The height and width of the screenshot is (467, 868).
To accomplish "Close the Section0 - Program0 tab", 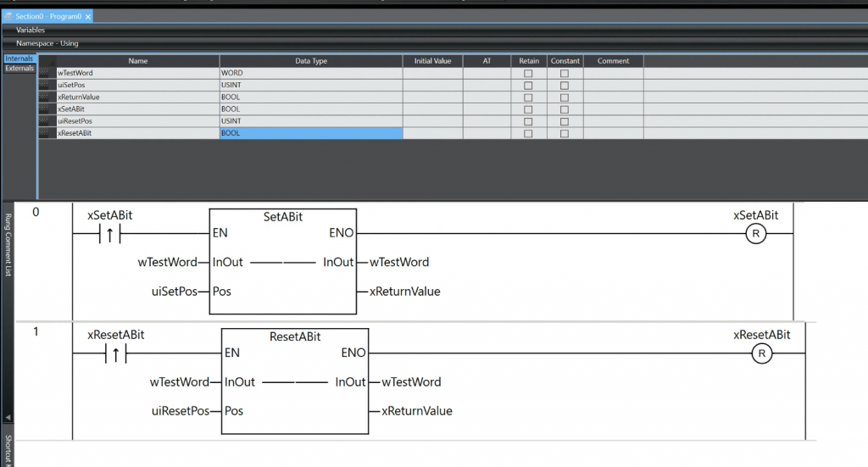I will coord(88,17).
